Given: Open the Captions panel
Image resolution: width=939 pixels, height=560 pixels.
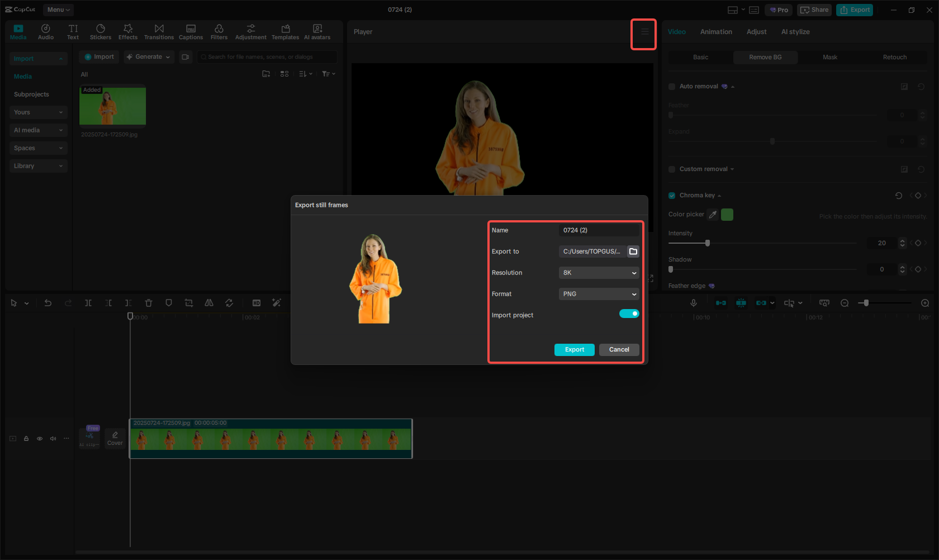Looking at the screenshot, I should click(191, 31).
